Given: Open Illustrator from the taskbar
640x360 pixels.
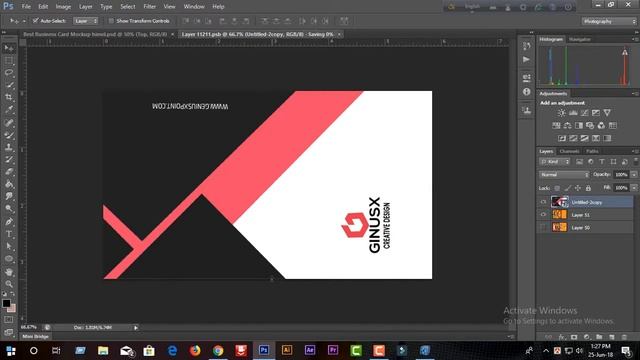Looking at the screenshot, I should click(x=287, y=350).
